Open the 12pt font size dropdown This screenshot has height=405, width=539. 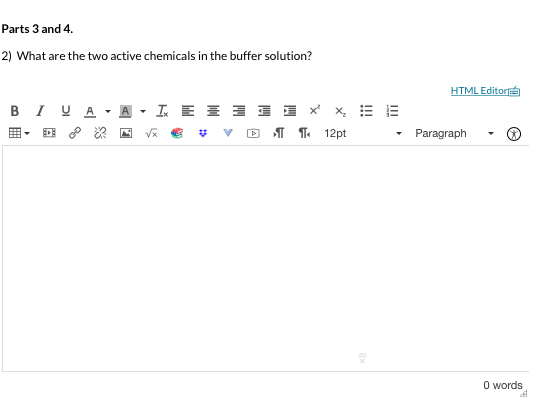pyautogui.click(x=363, y=133)
